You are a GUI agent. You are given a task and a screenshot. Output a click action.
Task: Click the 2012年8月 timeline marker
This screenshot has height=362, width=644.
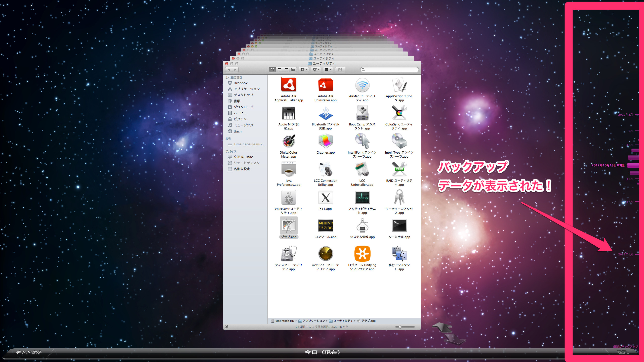[x=625, y=115]
